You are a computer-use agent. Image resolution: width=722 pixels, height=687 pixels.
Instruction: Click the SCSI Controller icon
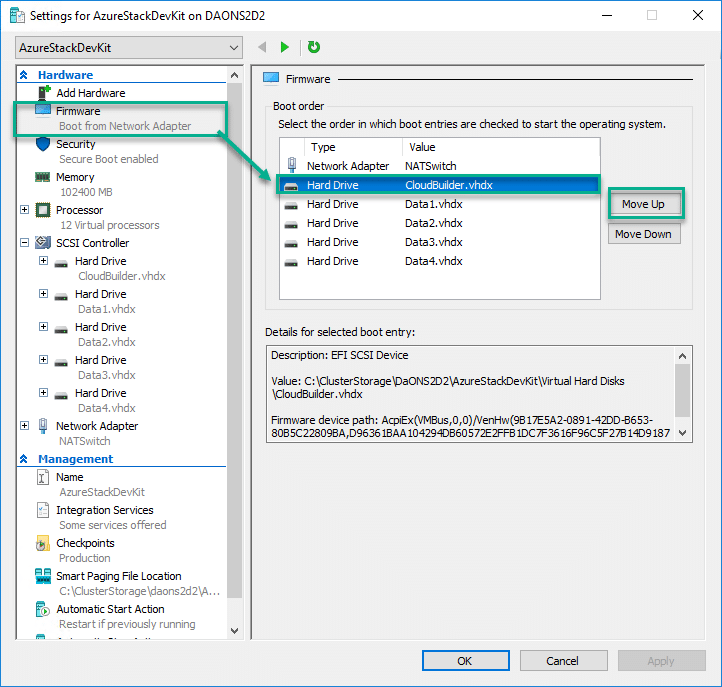[43, 242]
